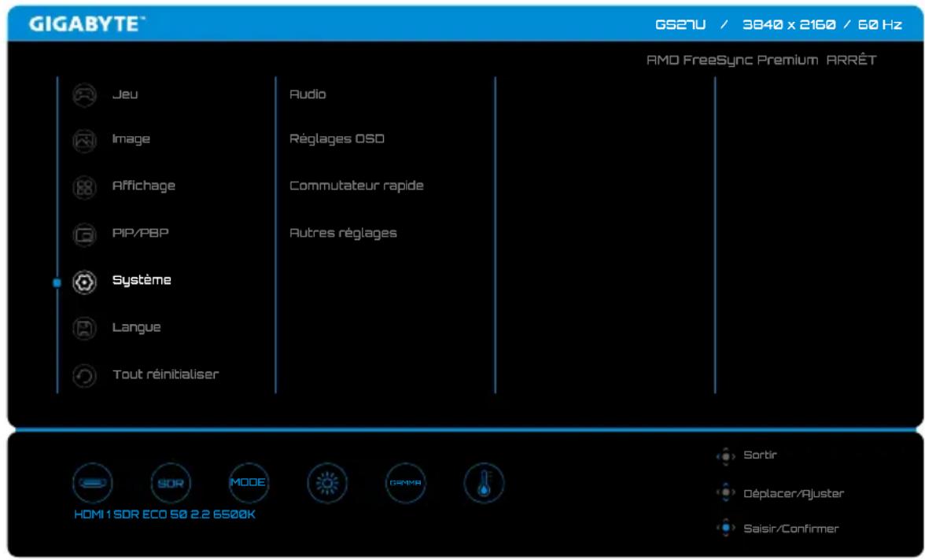Click the GS27U model name

click(680, 25)
